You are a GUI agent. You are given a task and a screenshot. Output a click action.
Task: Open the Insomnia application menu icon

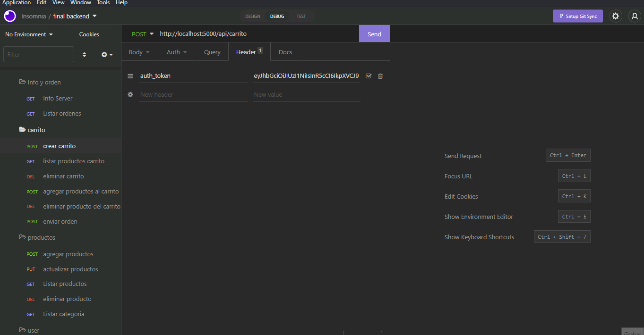tap(9, 16)
